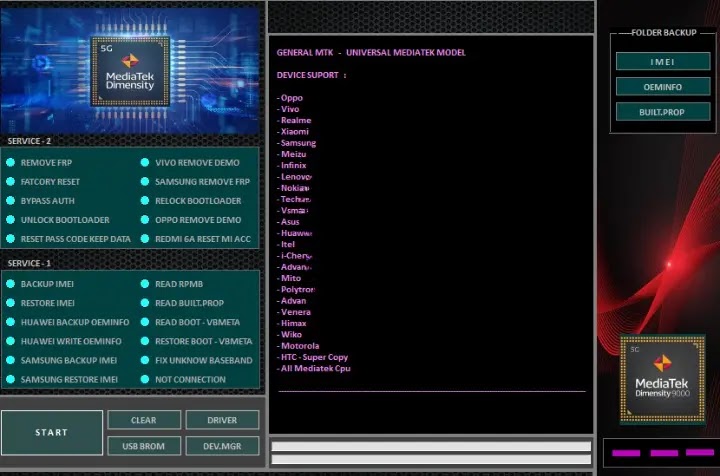The width and height of the screenshot is (720, 476).
Task: Click the Meizu entry in device list
Action: tap(292, 154)
